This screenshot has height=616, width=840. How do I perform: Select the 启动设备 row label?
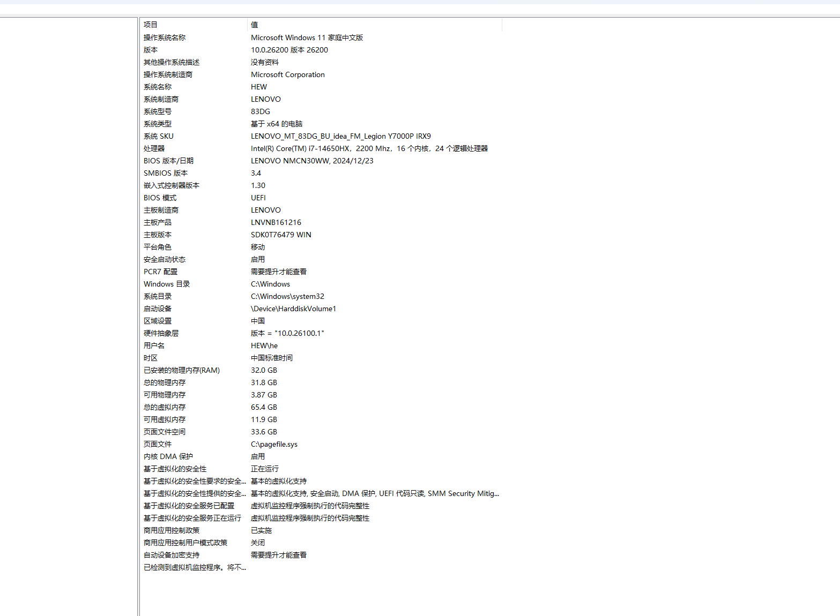pyautogui.click(x=158, y=309)
